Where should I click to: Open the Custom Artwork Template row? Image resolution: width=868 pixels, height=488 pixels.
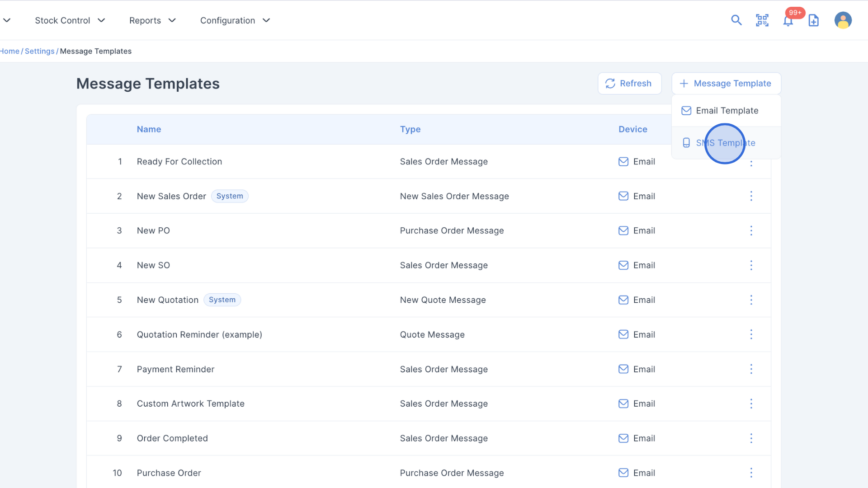tap(190, 404)
